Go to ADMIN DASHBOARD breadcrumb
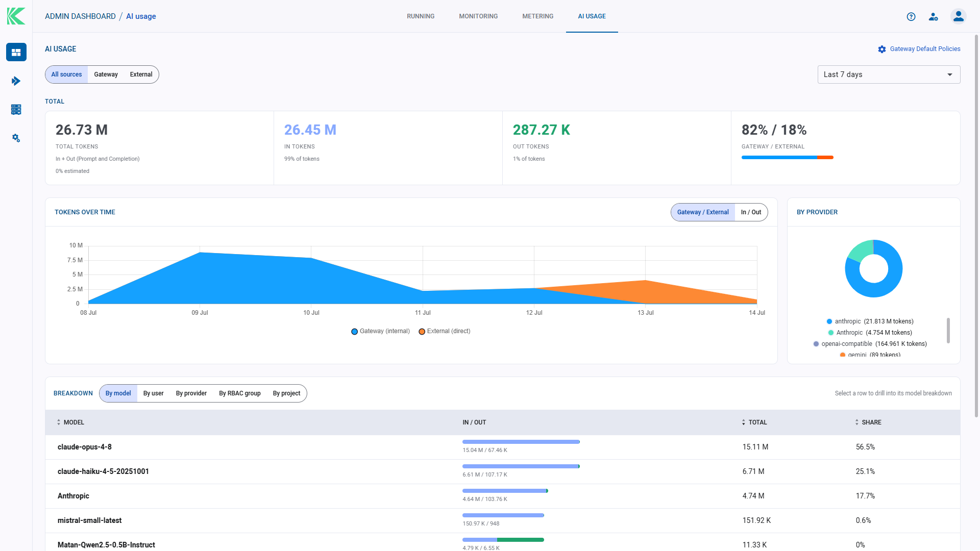Image resolution: width=980 pixels, height=551 pixels. coord(80,16)
